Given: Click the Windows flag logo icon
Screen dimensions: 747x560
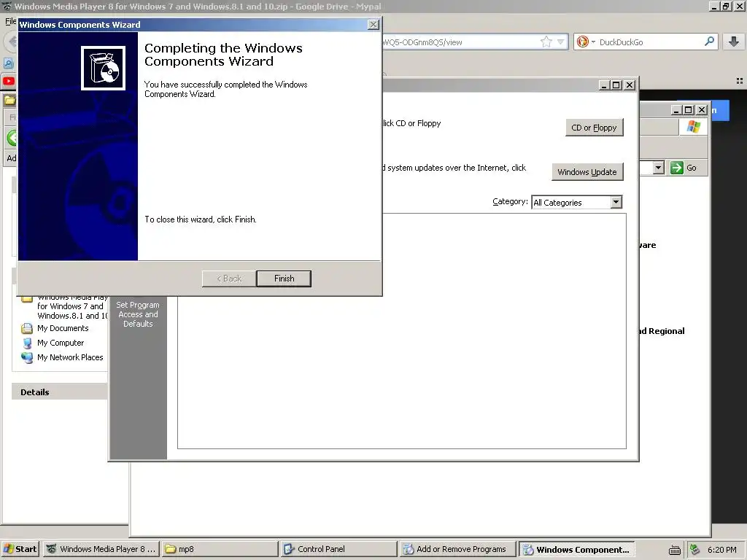Looking at the screenshot, I should [694, 127].
